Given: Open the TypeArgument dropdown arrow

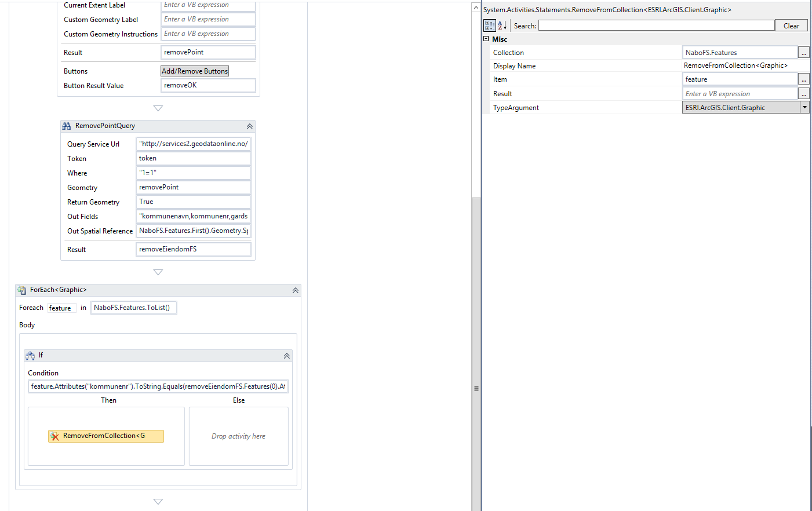Looking at the screenshot, I should click(804, 107).
